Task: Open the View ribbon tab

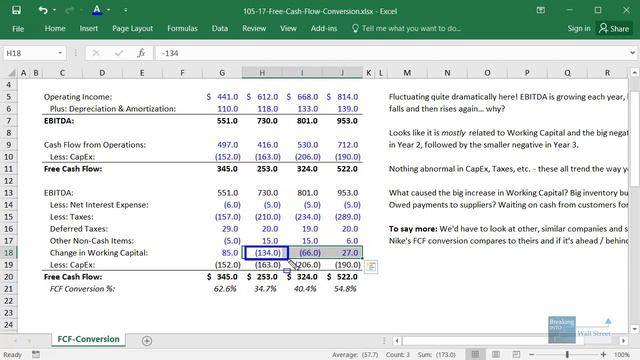Action: pos(288,29)
